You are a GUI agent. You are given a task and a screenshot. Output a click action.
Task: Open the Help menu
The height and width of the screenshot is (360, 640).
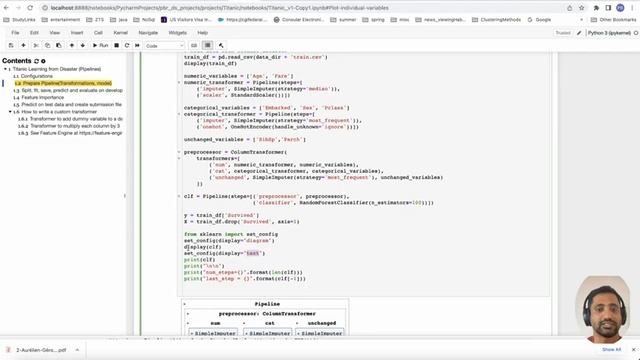(202, 33)
